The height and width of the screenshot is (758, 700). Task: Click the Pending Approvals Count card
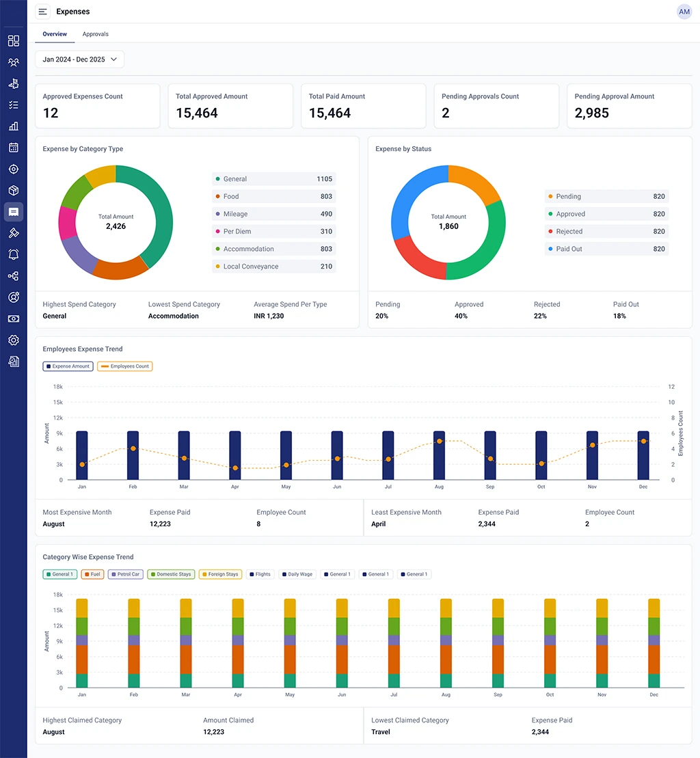coord(496,106)
